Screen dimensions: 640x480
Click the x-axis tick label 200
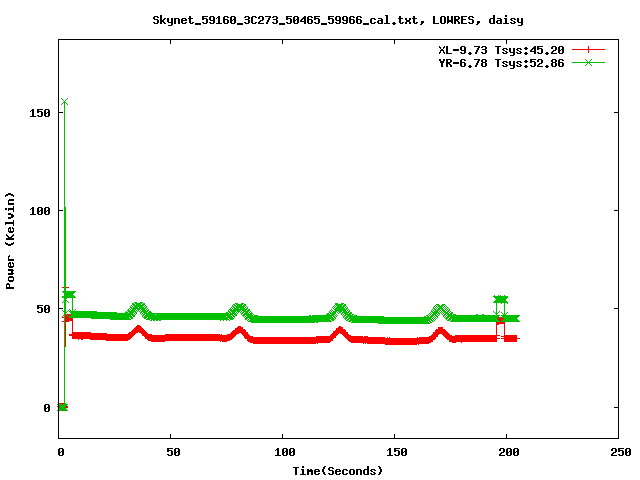pos(509,452)
